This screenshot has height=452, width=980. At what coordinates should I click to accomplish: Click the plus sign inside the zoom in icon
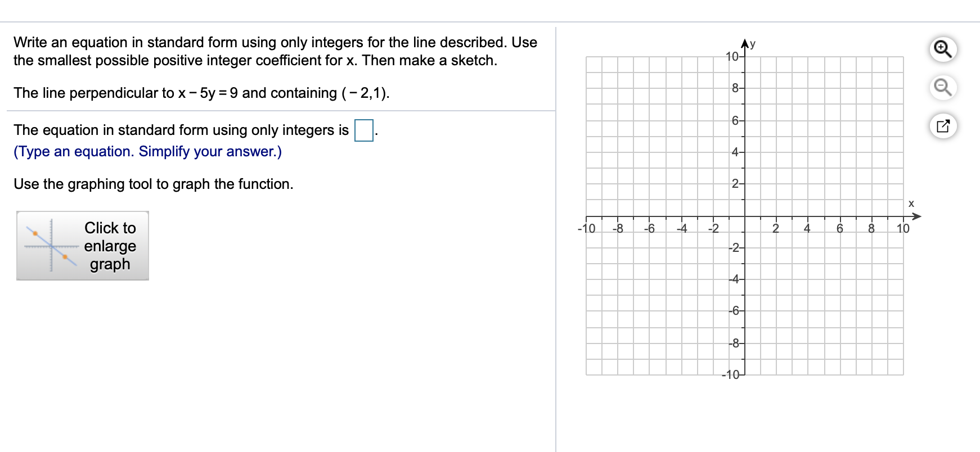tap(941, 47)
